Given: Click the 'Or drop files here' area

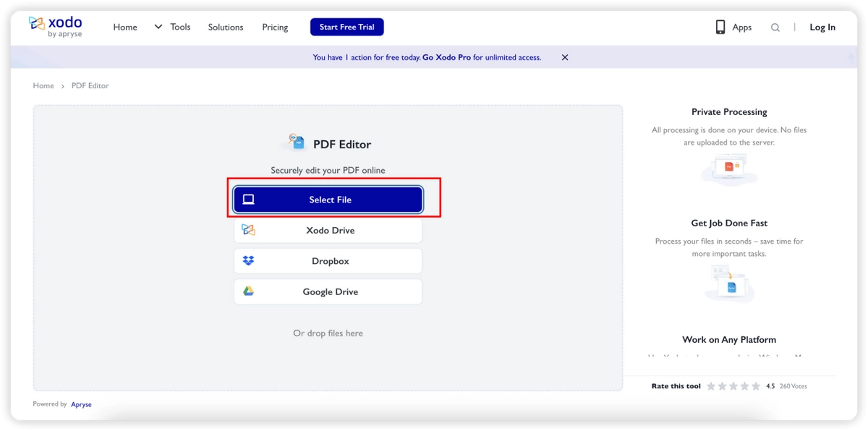Looking at the screenshot, I should tap(328, 333).
